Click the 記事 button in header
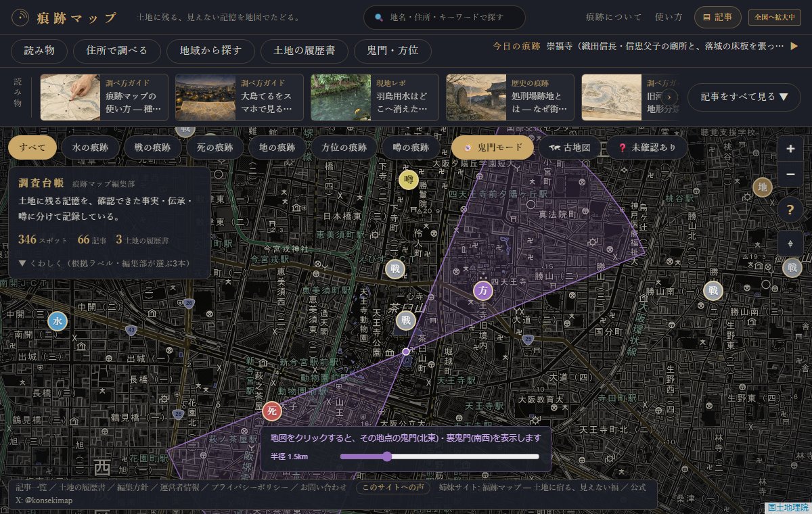The image size is (812, 514). coord(718,18)
